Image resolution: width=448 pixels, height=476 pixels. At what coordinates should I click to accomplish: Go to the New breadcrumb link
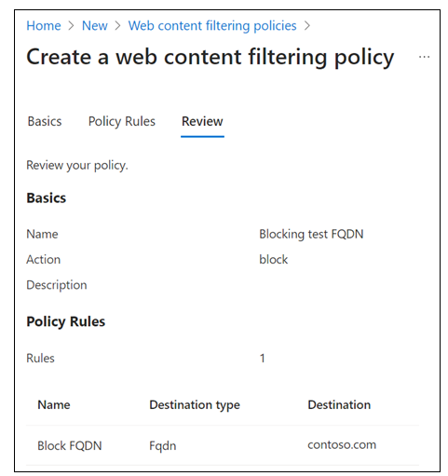[95, 26]
